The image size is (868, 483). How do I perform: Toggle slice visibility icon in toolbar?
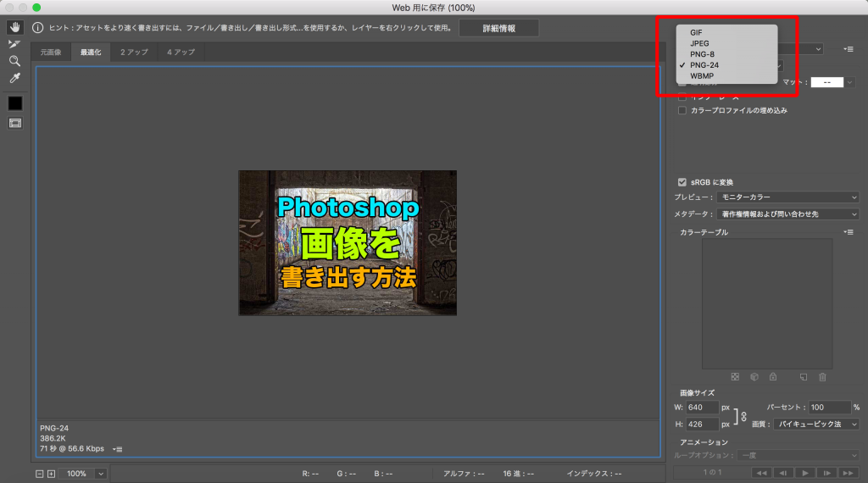[x=15, y=124]
